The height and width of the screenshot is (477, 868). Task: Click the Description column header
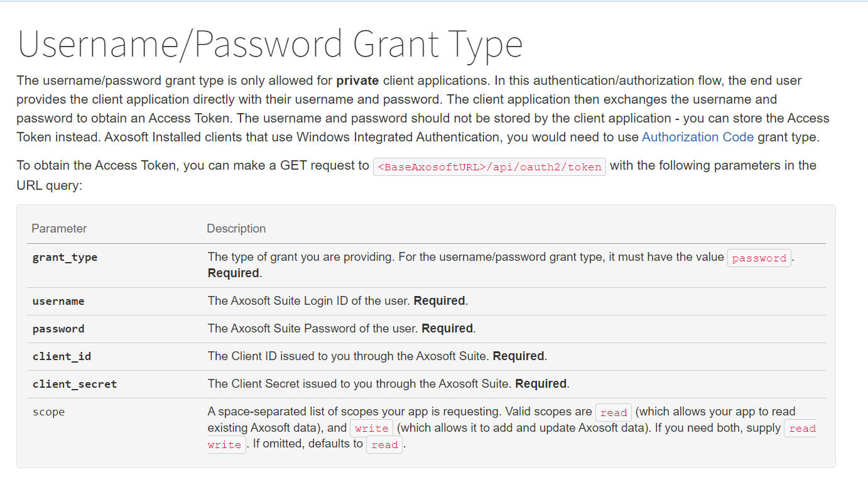tap(236, 228)
